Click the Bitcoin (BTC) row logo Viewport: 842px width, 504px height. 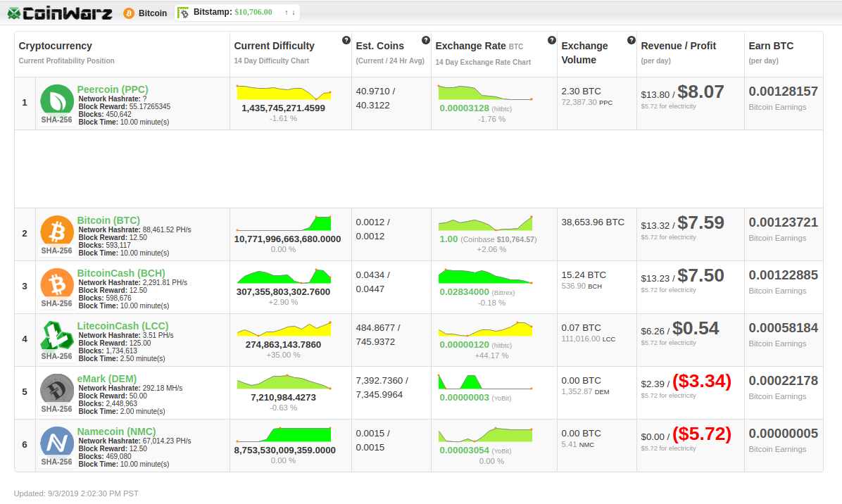pos(57,231)
